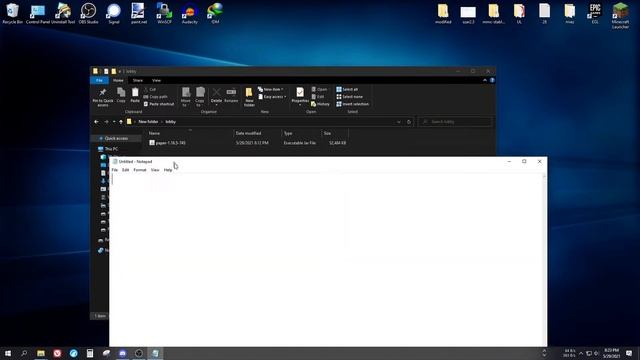The image size is (640, 360).
Task: Click Pin to Quick access in Explorer
Action: (x=103, y=97)
